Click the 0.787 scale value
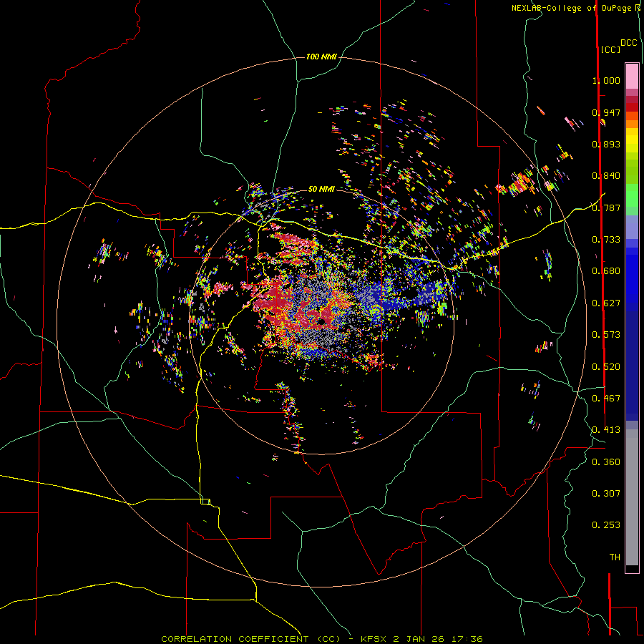644x644 pixels. click(606, 208)
